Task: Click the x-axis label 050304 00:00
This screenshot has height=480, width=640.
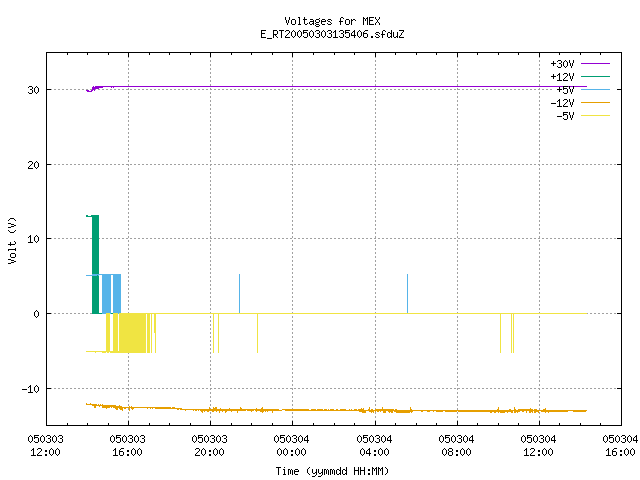Action: point(291,445)
